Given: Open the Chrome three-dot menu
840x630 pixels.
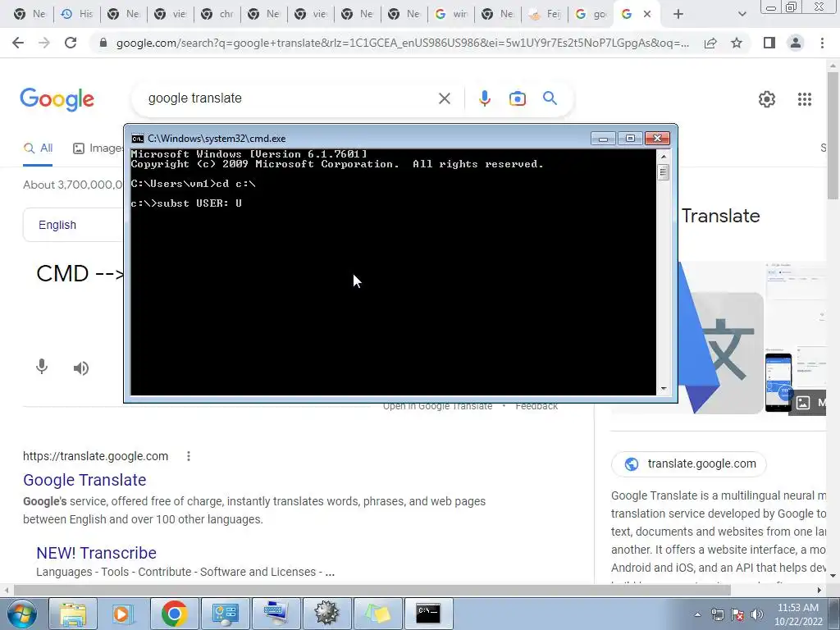Looking at the screenshot, I should click(x=822, y=43).
